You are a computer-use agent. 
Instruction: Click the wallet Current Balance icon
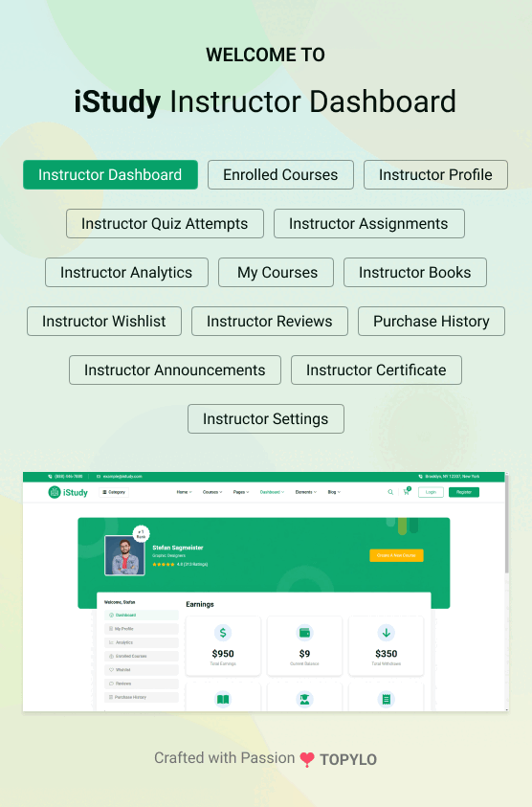click(x=304, y=633)
